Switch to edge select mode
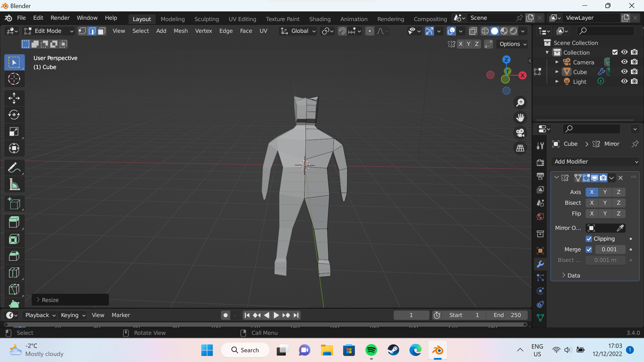 tap(92, 31)
